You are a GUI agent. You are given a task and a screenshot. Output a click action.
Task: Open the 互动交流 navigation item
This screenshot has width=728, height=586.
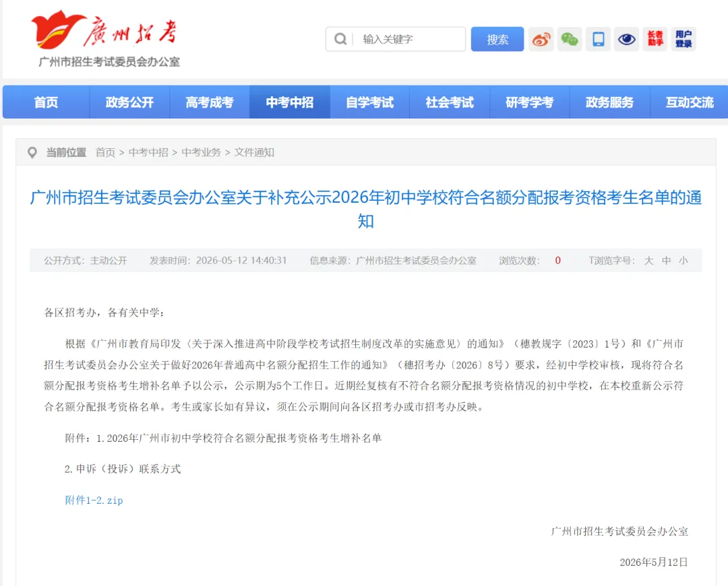pyautogui.click(x=690, y=102)
